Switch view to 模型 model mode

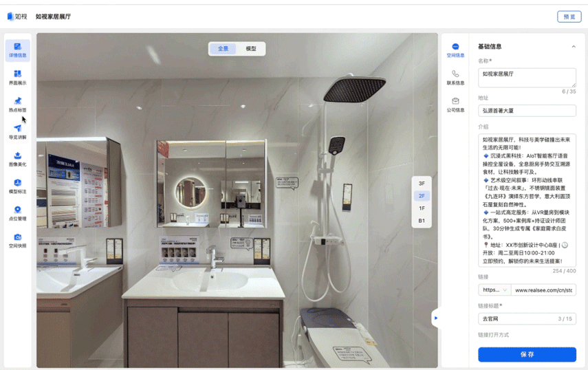[x=251, y=49]
